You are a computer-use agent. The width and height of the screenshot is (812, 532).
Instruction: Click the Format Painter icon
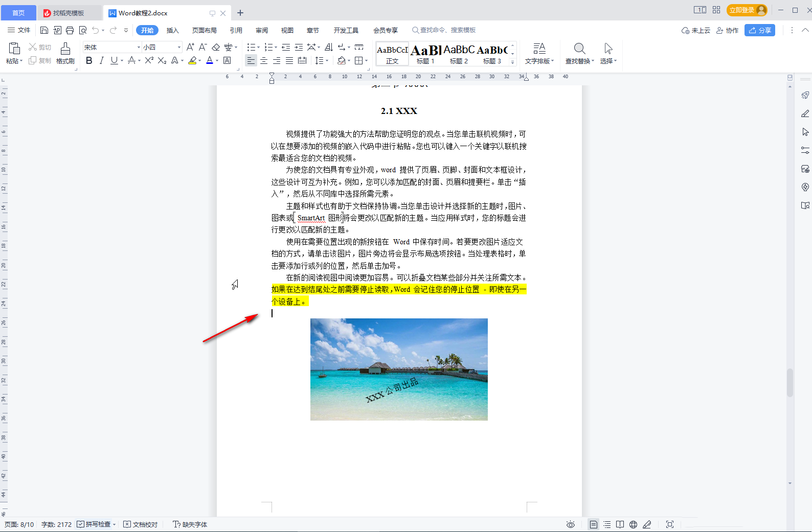click(65, 53)
